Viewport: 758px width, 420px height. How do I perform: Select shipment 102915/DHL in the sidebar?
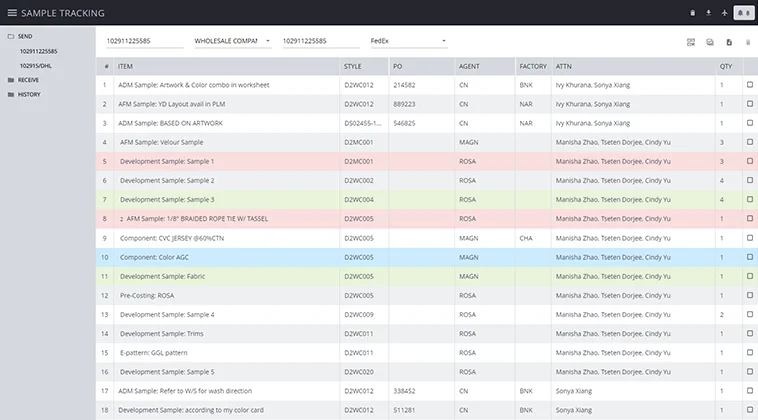(36, 66)
